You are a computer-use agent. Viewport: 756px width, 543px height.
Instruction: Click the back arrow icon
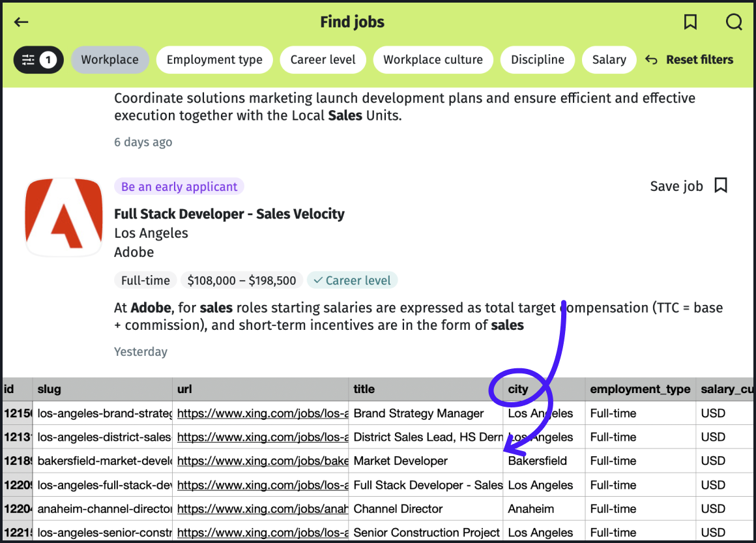[x=22, y=22]
